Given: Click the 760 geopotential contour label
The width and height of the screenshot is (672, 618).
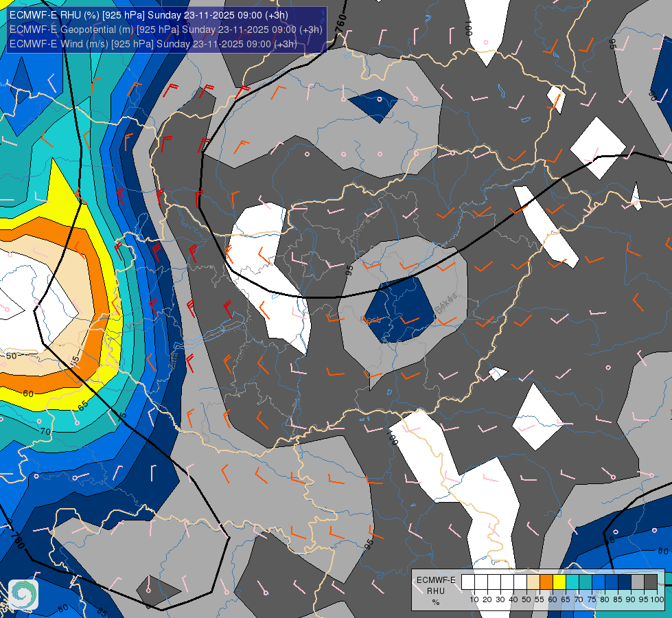Looking at the screenshot, I should pyautogui.click(x=340, y=23).
